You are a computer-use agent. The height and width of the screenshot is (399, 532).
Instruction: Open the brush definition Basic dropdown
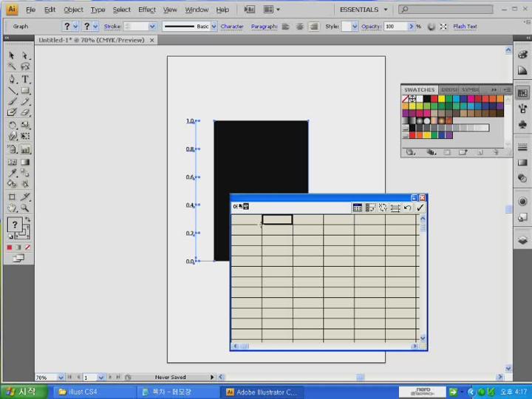point(214,27)
